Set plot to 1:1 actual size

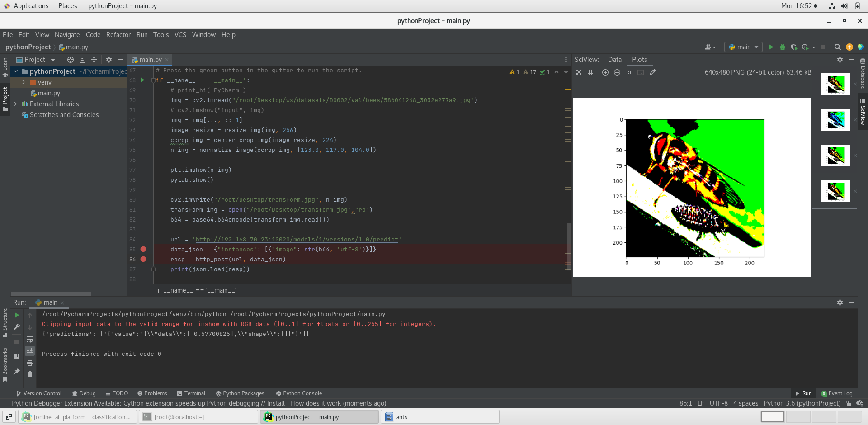(x=628, y=72)
